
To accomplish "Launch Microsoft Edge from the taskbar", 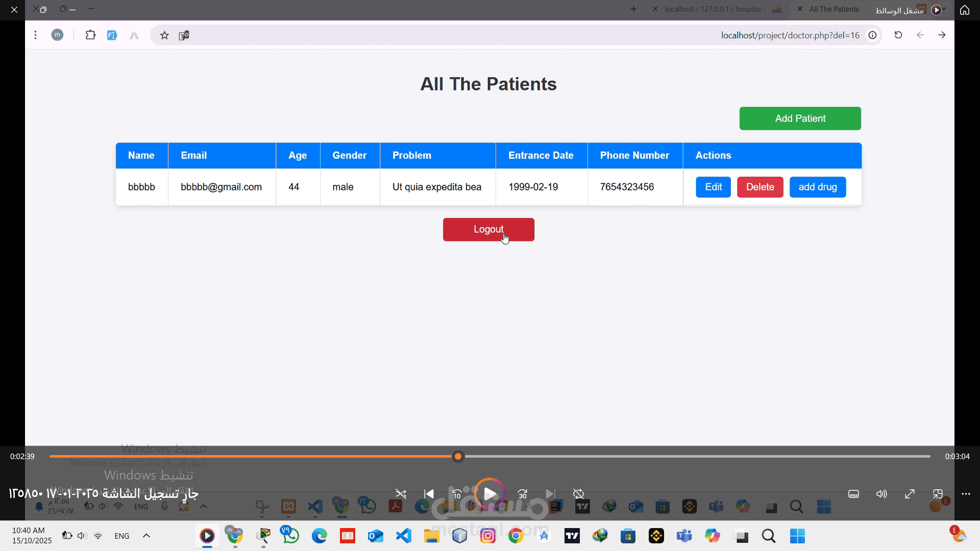I will [x=319, y=536].
